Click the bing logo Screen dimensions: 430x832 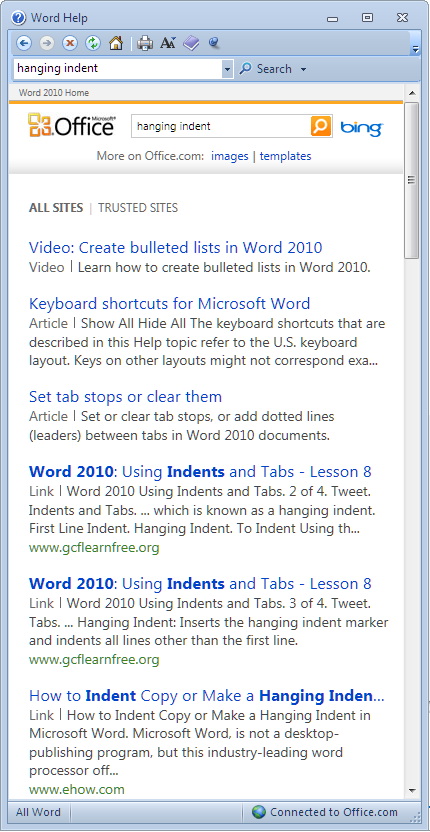362,127
